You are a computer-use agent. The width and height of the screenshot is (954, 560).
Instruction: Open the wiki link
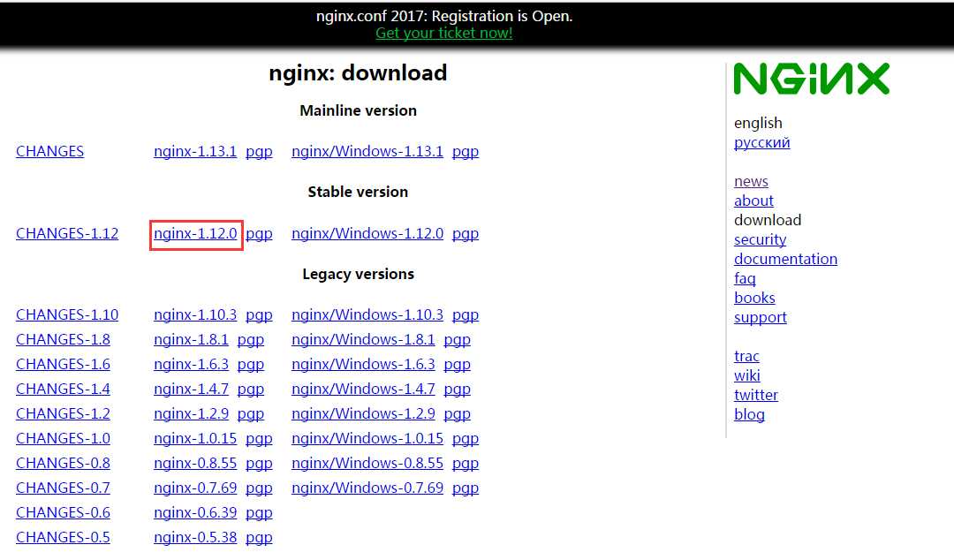point(747,375)
